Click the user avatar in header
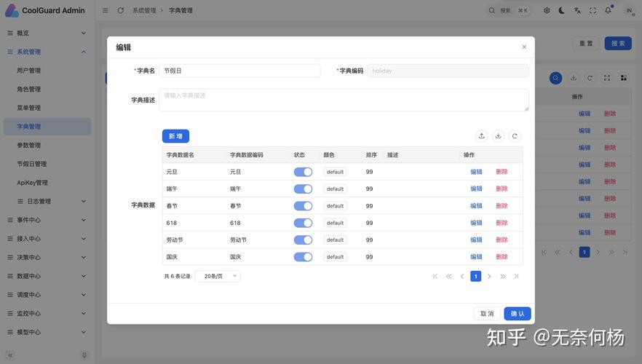 pyautogui.click(x=630, y=10)
